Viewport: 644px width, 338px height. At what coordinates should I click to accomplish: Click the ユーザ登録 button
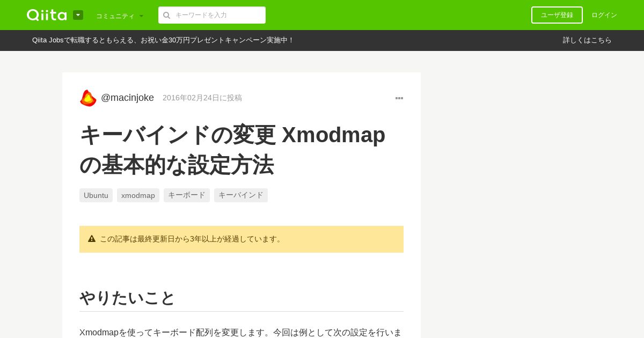pos(557,15)
